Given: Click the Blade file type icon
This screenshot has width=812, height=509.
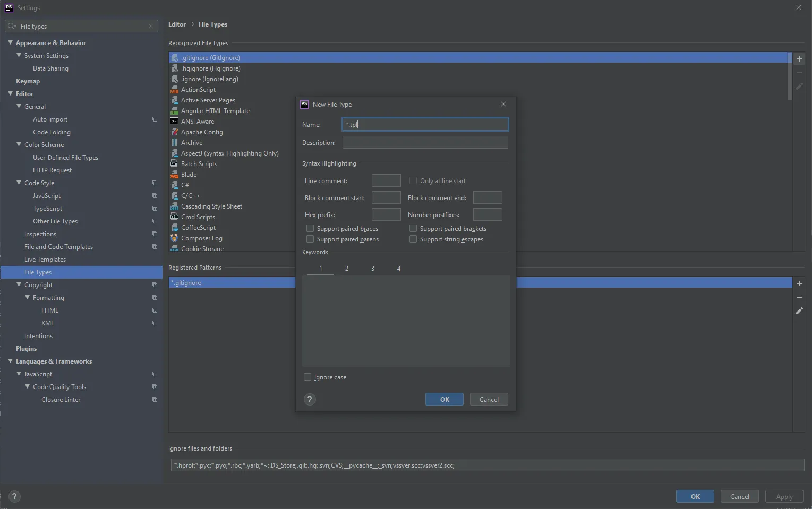Looking at the screenshot, I should pyautogui.click(x=174, y=175).
